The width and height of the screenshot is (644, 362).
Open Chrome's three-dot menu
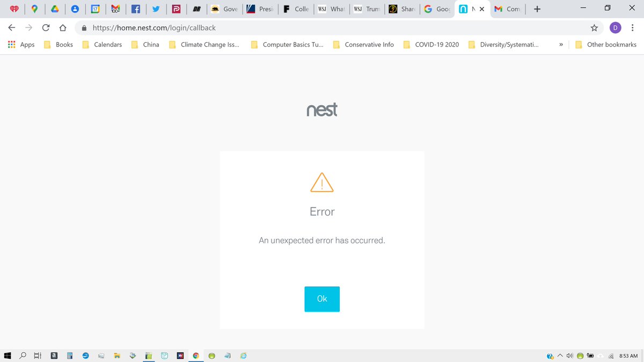[634, 27]
